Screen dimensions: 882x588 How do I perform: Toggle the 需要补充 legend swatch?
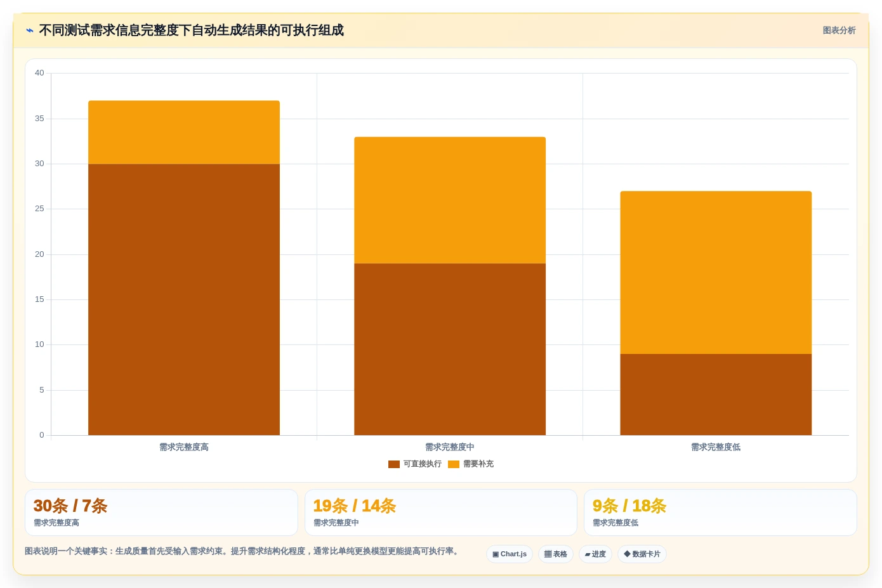pos(454,464)
